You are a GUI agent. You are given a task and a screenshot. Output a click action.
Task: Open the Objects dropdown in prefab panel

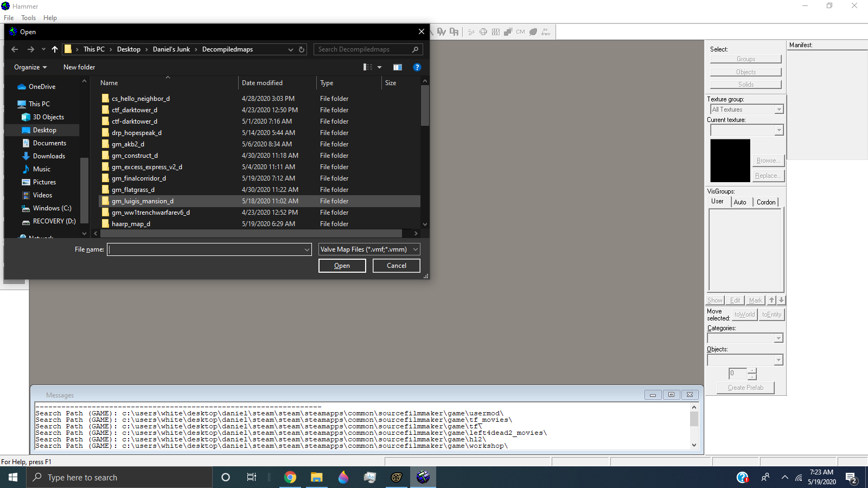(778, 360)
